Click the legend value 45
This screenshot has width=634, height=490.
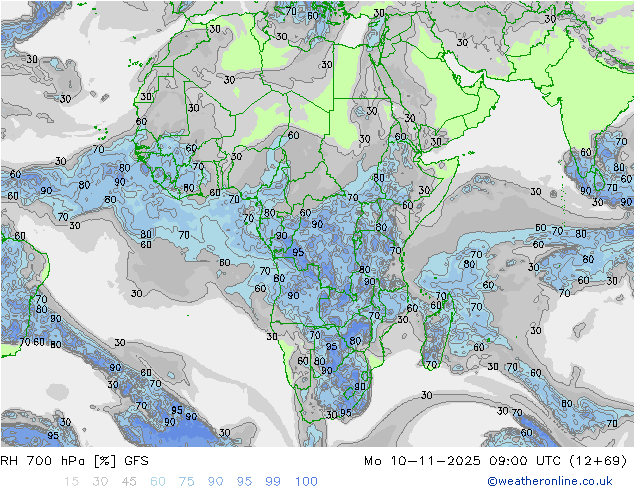point(129,482)
